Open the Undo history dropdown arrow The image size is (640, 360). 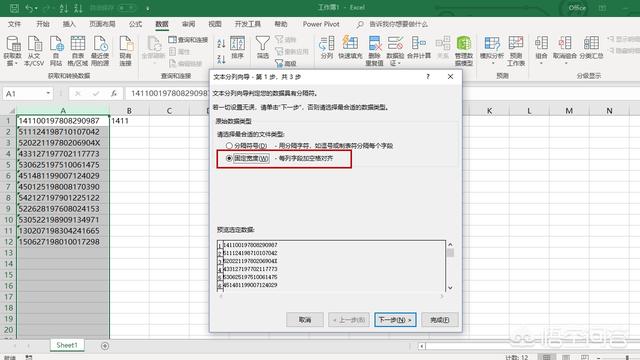tap(36, 8)
